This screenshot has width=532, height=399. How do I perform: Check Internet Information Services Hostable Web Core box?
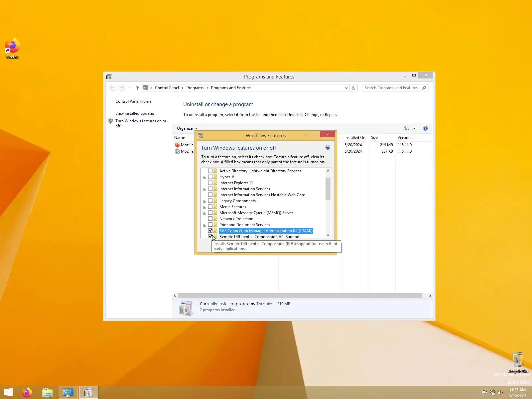point(210,195)
